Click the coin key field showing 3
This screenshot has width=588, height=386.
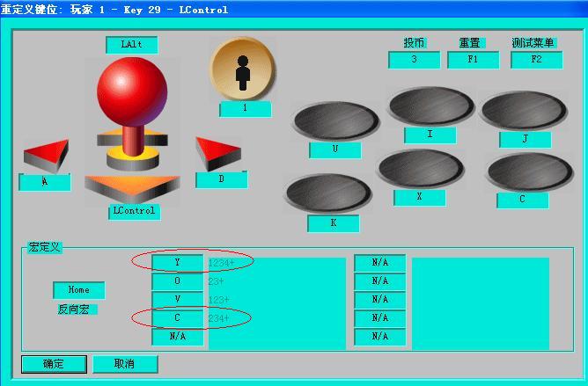[x=414, y=60]
